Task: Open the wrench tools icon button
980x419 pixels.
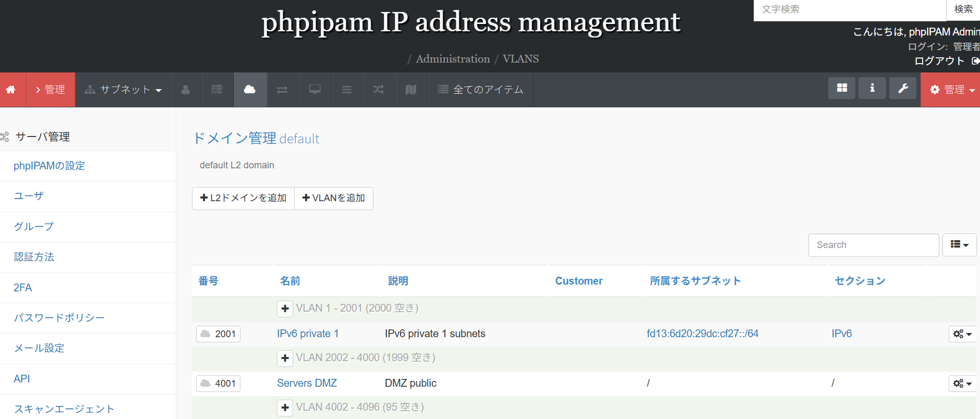Action: pyautogui.click(x=903, y=88)
